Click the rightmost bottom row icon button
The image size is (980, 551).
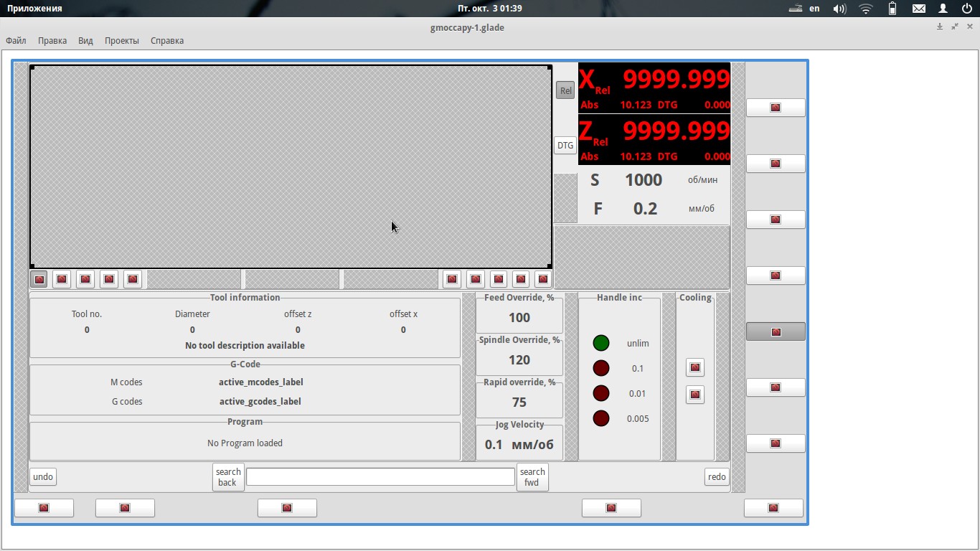(x=773, y=508)
